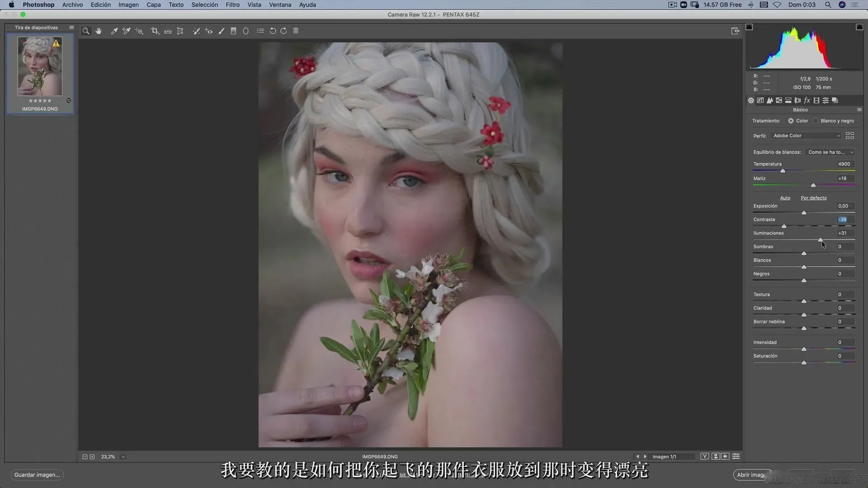The width and height of the screenshot is (868, 488).
Task: Open the Filtro menu
Action: 232,5
